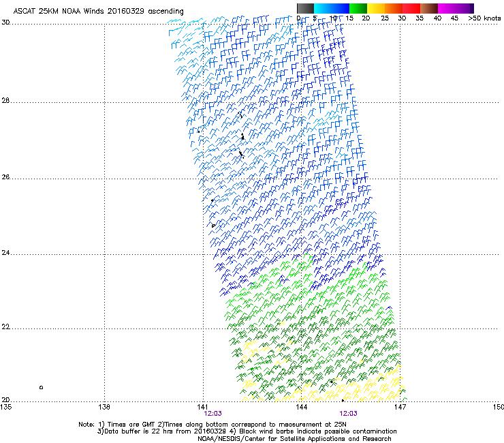Select the green 15–20 knot legend segment
The width and height of the screenshot is (504, 443).
[358, 8]
